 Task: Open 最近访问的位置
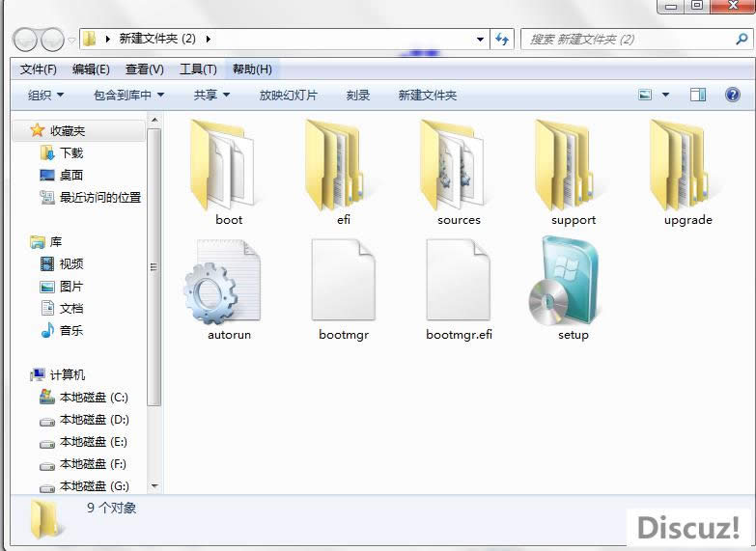point(90,197)
